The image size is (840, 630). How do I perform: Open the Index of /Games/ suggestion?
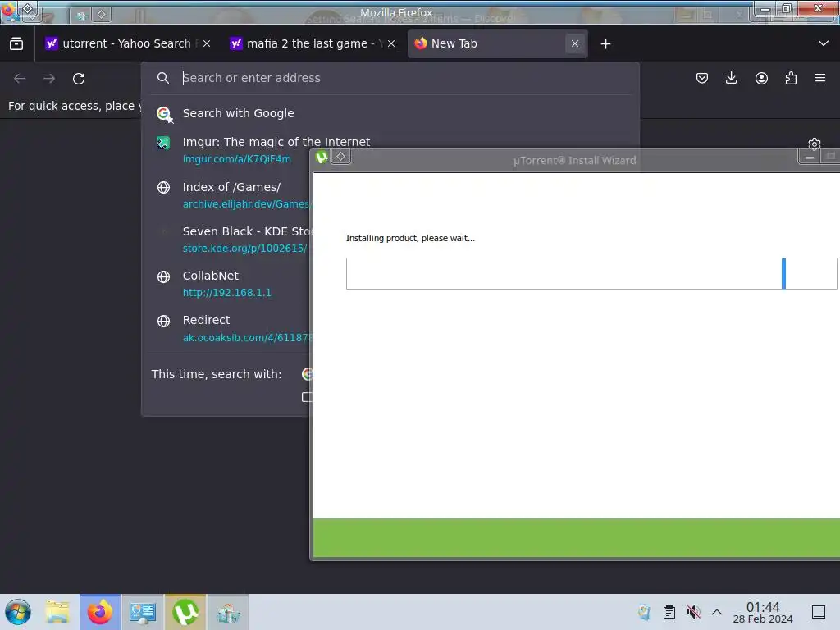231,188
